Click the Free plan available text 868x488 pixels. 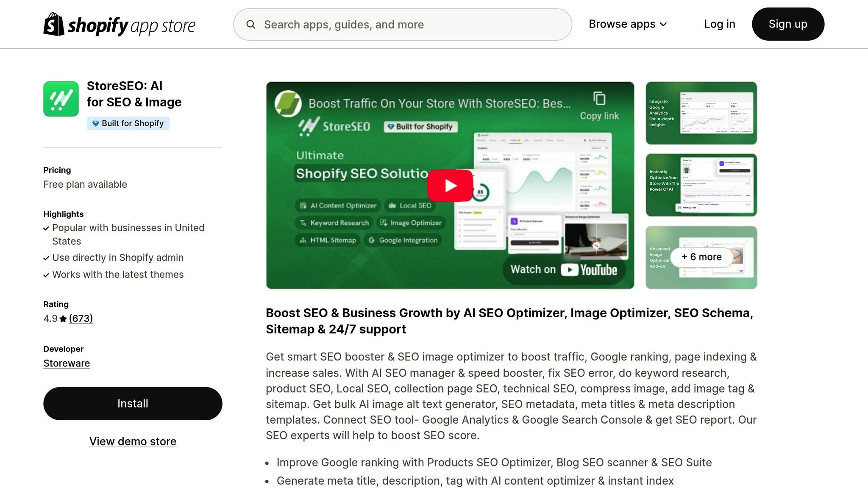[85, 185]
